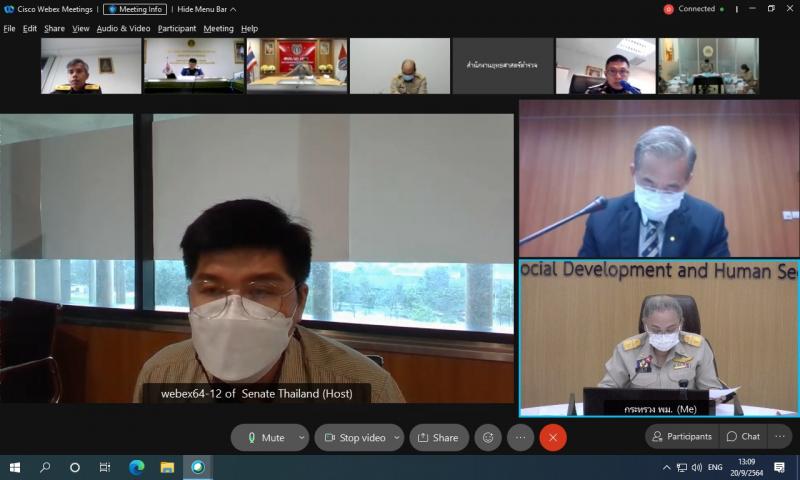This screenshot has height=480, width=800.
Task: Open panel options ellipsis beside Chat
Action: point(780,437)
